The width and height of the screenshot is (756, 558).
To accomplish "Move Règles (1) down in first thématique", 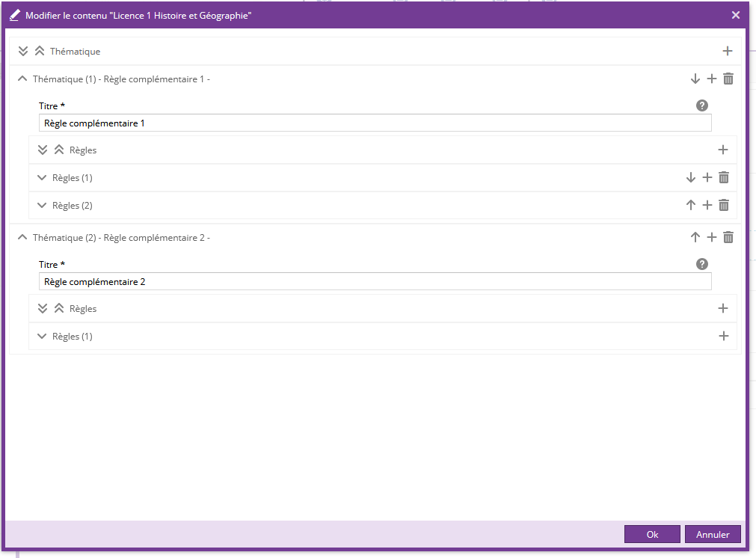I will pos(691,177).
